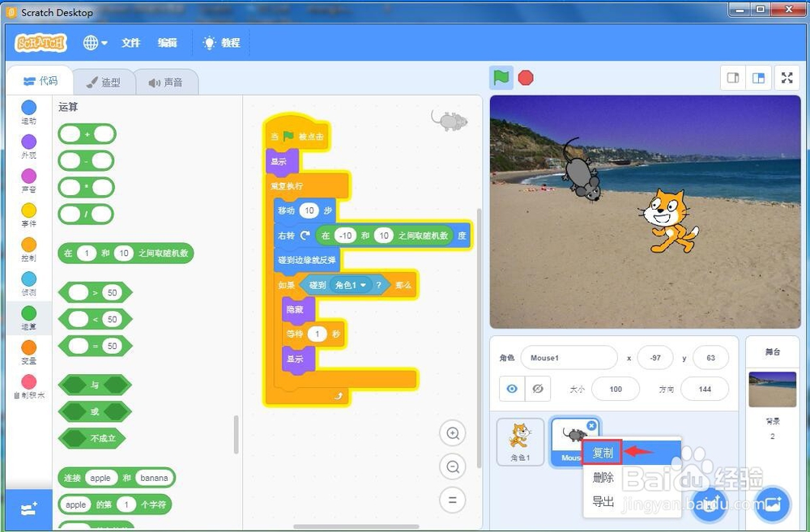Click the green flag to run project

501,78
